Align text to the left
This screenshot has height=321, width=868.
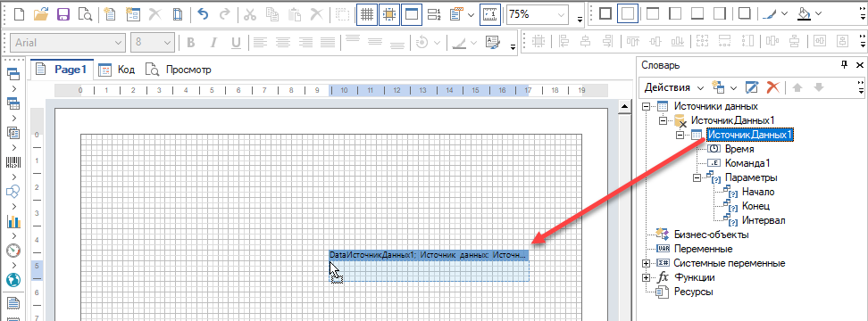pos(260,43)
